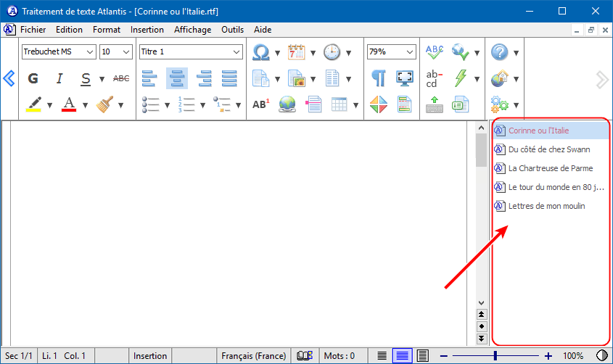Click the zoom slider in status bar

(495, 356)
